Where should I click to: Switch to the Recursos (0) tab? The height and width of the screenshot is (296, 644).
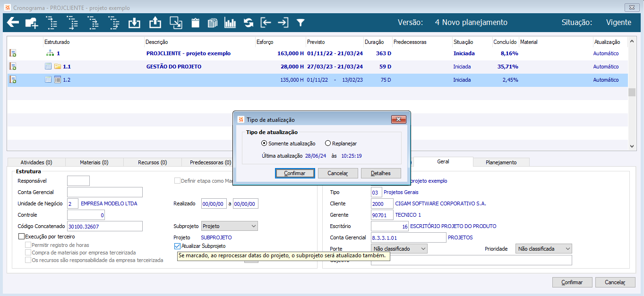[152, 162]
